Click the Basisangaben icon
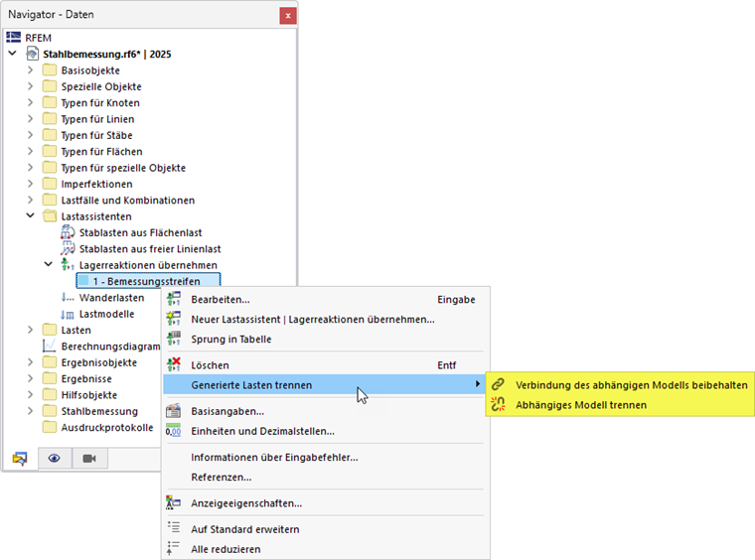 (x=173, y=411)
